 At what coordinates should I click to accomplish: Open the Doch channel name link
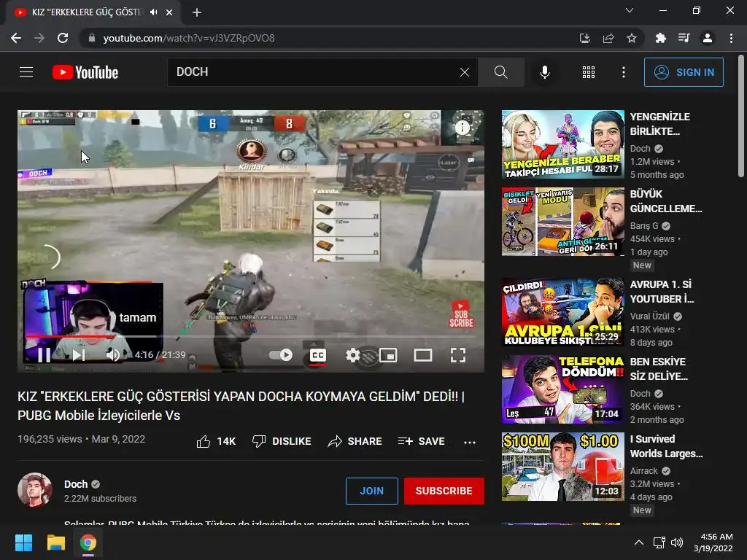click(x=76, y=484)
